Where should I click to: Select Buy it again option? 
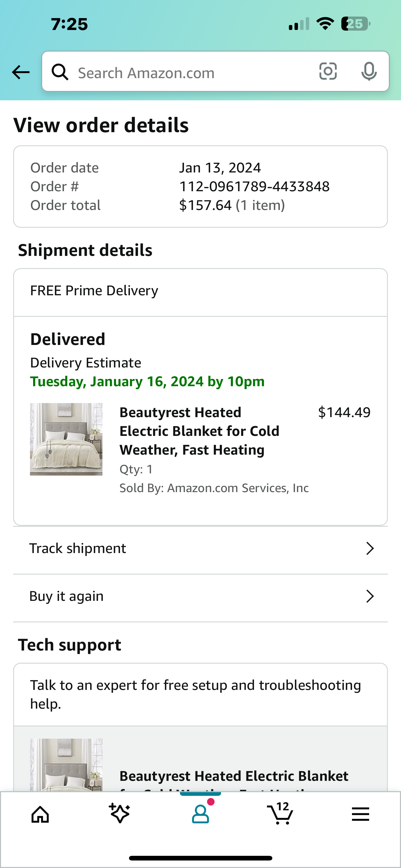coord(200,597)
